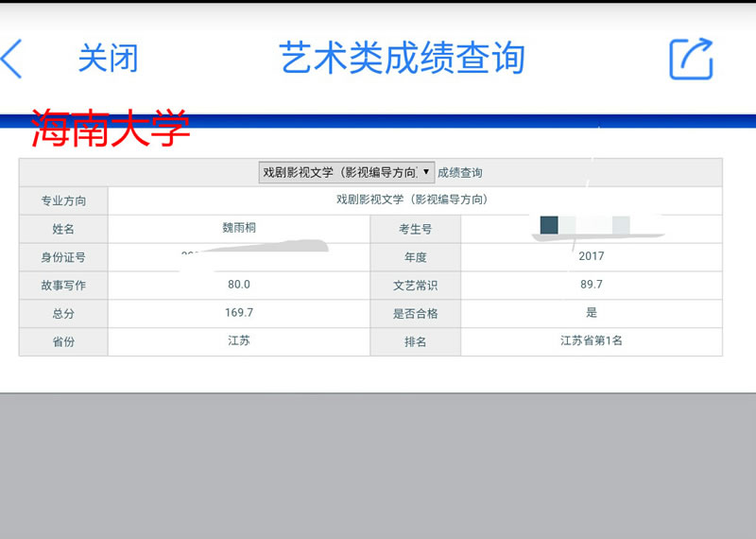Select the 戏剧影视文学（影视编导方向） value cell
The height and width of the screenshot is (539, 756).
415,200
